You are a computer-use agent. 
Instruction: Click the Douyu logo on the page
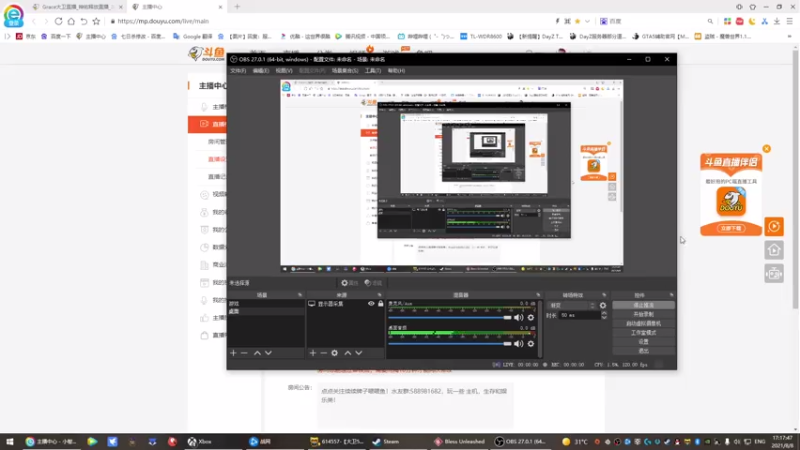click(x=206, y=54)
